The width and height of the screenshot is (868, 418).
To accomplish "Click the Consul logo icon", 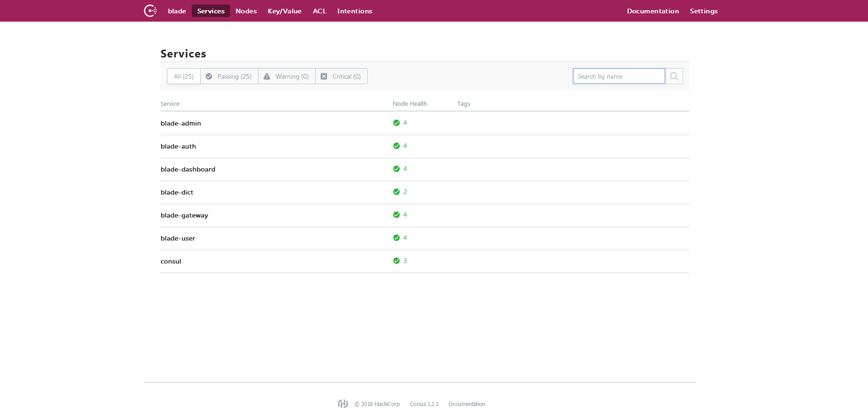I will tap(150, 11).
